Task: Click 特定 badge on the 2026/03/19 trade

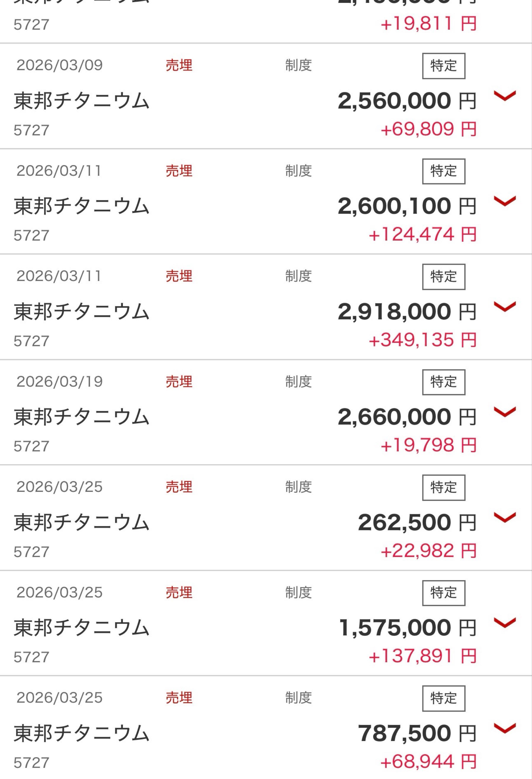Action: tap(443, 382)
